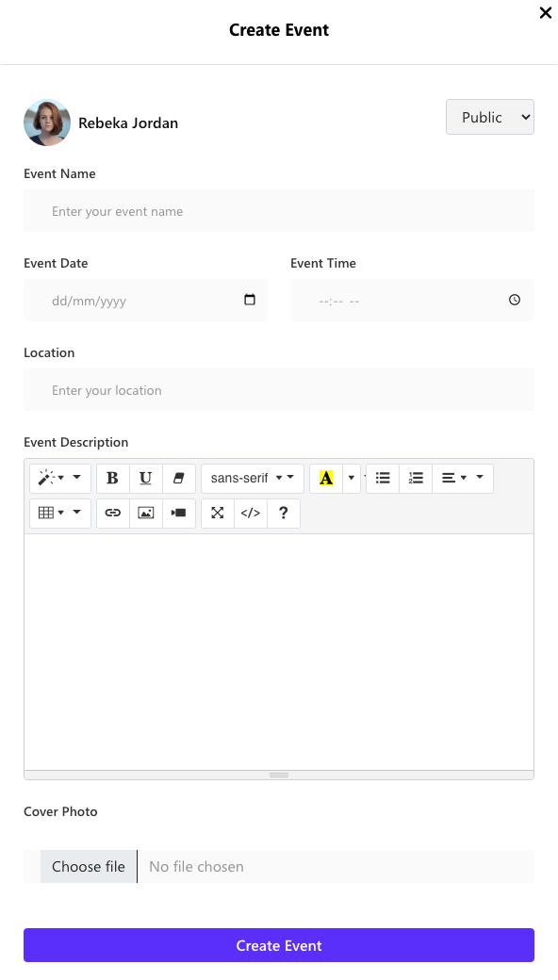Viewport: 558px width, 980px height.
Task: Open the Public visibility dropdown
Action: click(490, 117)
